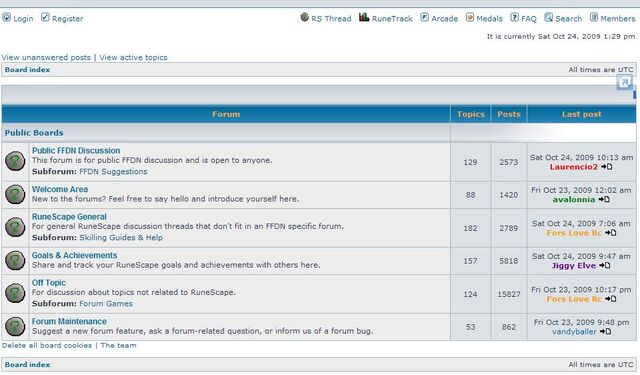The image size is (640, 375).
Task: Open the Off Topic forum
Action: click(x=49, y=283)
